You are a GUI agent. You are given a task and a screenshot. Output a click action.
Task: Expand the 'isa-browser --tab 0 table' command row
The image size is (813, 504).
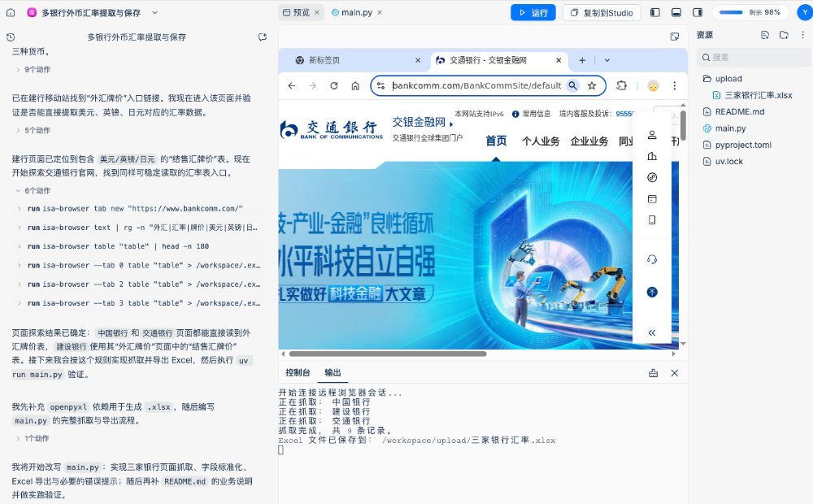[140, 265]
